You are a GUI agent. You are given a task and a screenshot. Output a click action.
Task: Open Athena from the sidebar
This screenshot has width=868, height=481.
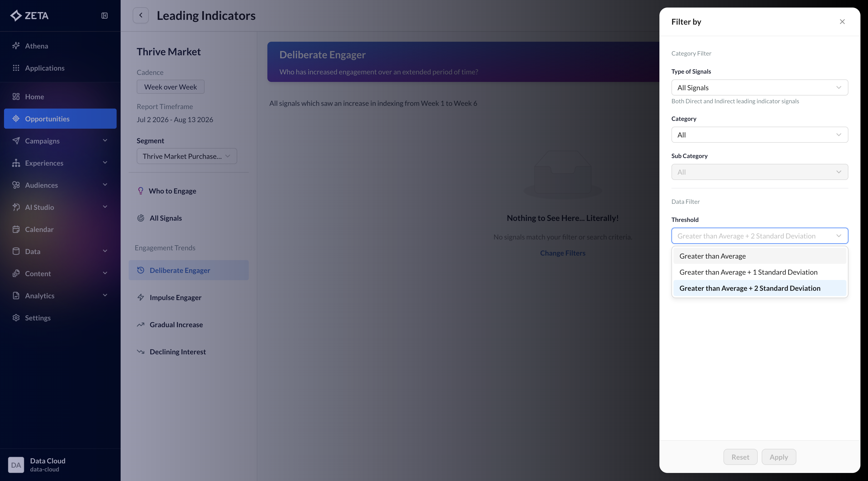coord(60,46)
